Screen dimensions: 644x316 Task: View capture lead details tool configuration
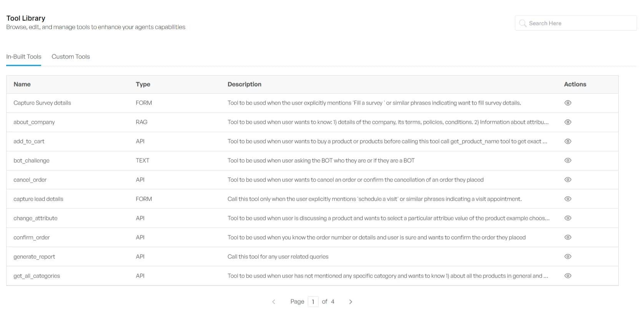coord(568,199)
